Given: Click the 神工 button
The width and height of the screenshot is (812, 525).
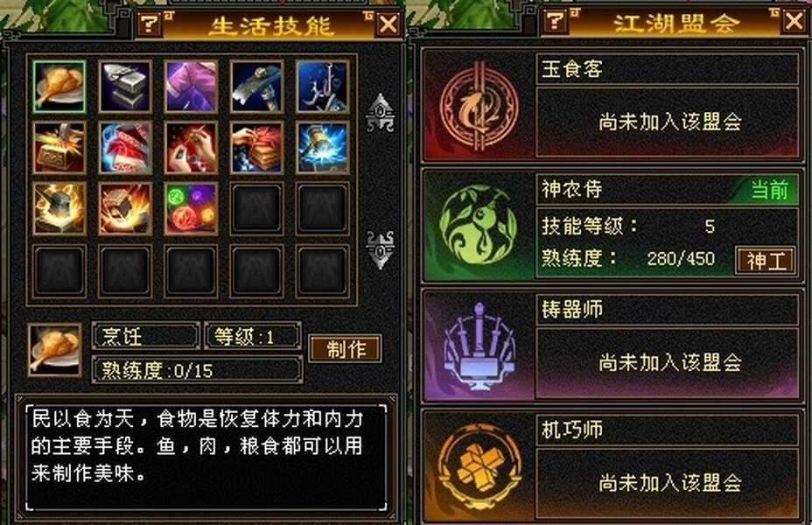Looking at the screenshot, I should (x=766, y=261).
